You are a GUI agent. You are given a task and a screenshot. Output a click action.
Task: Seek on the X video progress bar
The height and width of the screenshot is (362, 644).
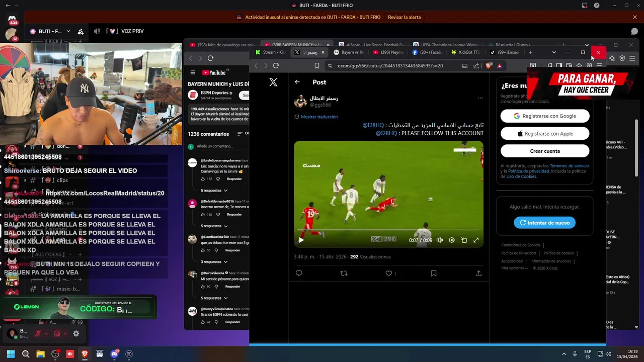[x=388, y=230]
